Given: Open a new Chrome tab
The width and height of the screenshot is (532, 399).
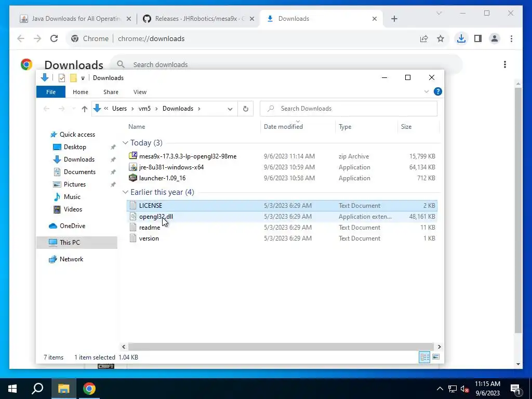Looking at the screenshot, I should (x=394, y=19).
